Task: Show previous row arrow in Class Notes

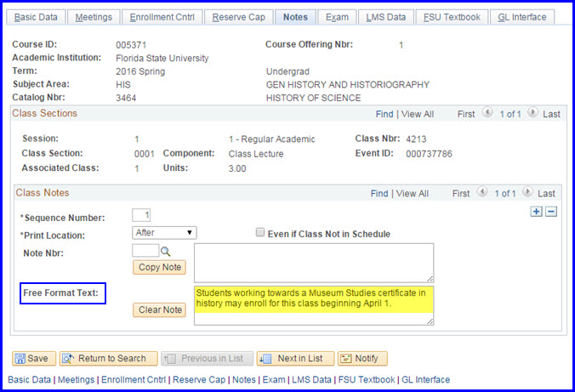Action: coord(482,192)
